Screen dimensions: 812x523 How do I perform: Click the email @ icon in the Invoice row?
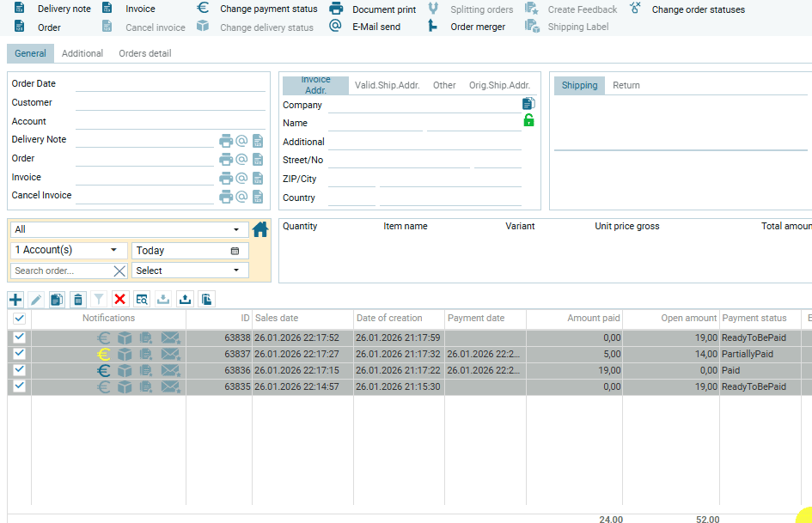pyautogui.click(x=241, y=178)
